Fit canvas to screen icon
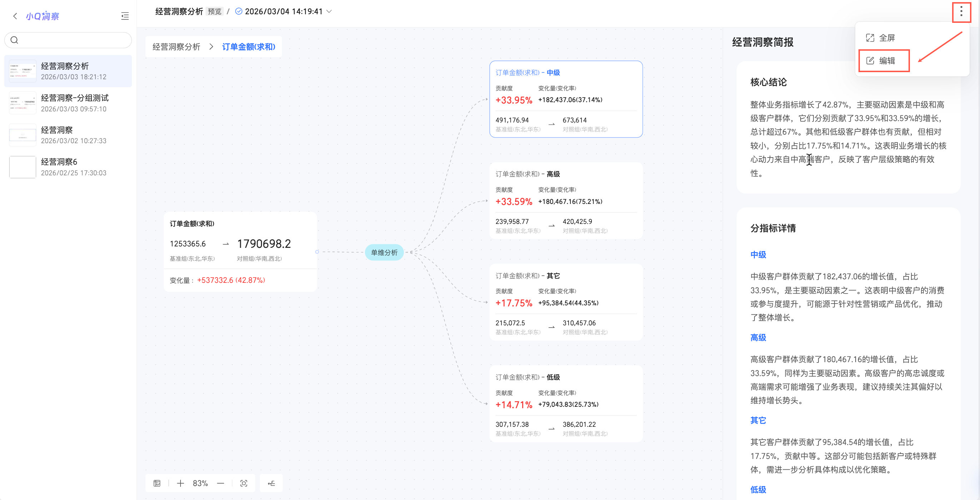The image size is (980, 500). pyautogui.click(x=244, y=483)
